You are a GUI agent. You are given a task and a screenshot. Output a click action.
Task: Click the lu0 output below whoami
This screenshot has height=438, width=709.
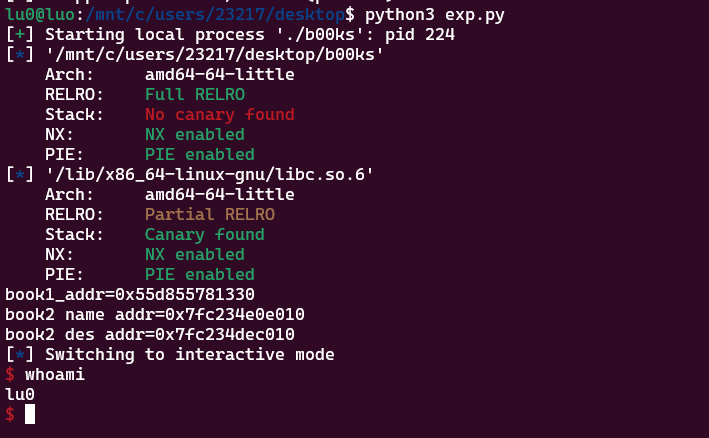point(20,394)
